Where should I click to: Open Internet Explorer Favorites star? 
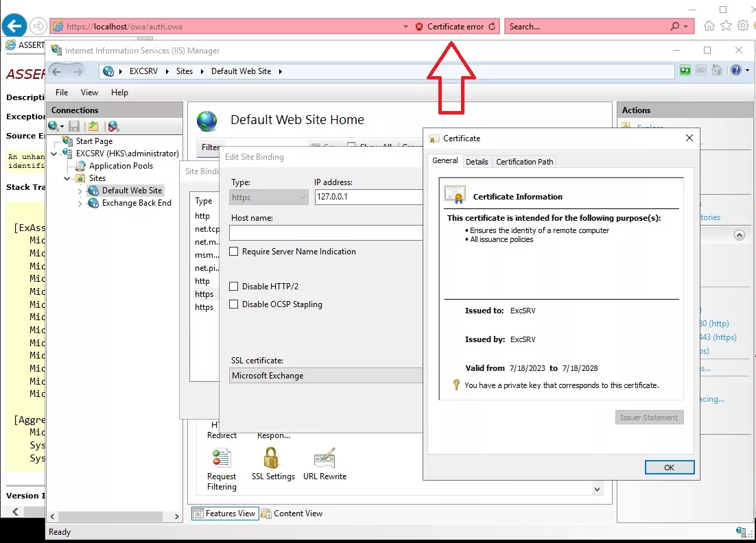click(726, 26)
